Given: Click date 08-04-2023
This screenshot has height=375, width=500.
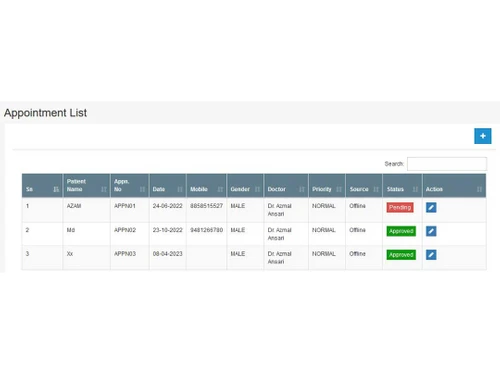Looking at the screenshot, I should coord(168,254).
